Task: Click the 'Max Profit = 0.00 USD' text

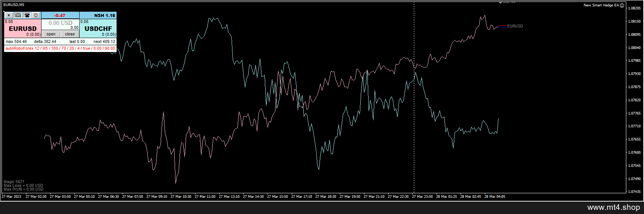Action: click(x=23, y=189)
